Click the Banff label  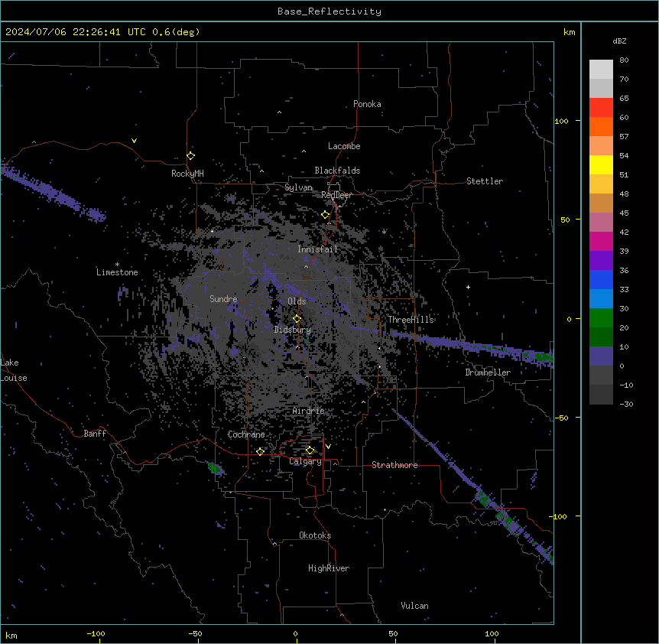pos(95,434)
